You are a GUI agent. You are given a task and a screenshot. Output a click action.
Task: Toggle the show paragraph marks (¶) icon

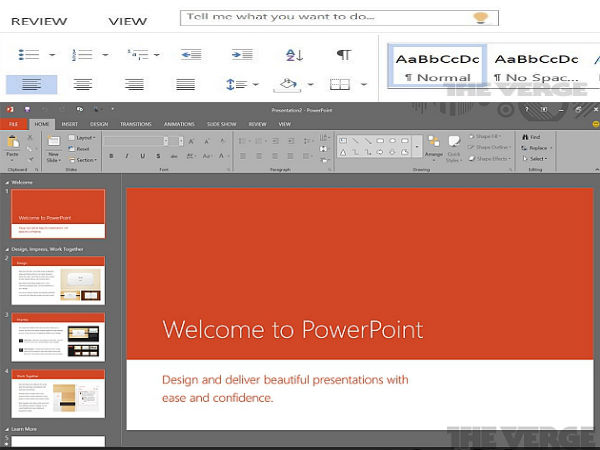coord(343,55)
